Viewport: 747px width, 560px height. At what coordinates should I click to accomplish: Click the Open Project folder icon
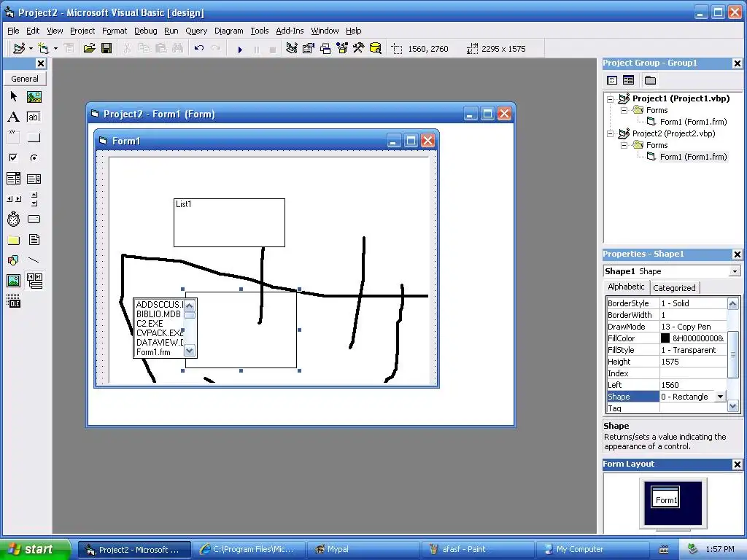pyautogui.click(x=89, y=49)
